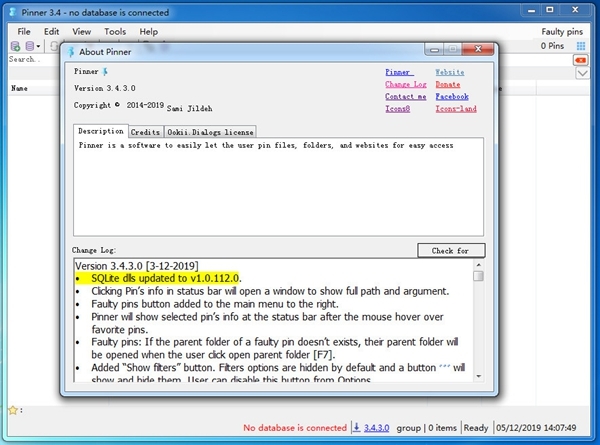
Task: Click 'Version 3.4.3.0 [3-12-2019]' changelog heading
Action: pyautogui.click(x=137, y=266)
